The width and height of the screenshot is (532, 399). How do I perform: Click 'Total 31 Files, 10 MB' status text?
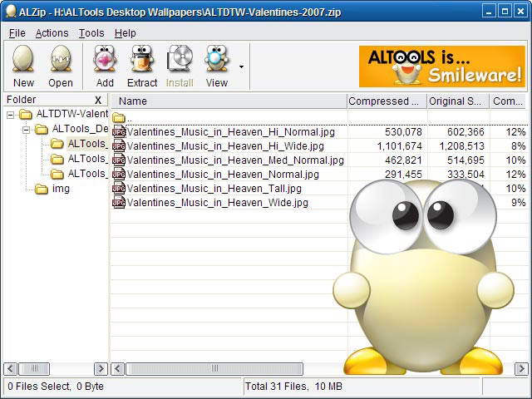click(293, 386)
